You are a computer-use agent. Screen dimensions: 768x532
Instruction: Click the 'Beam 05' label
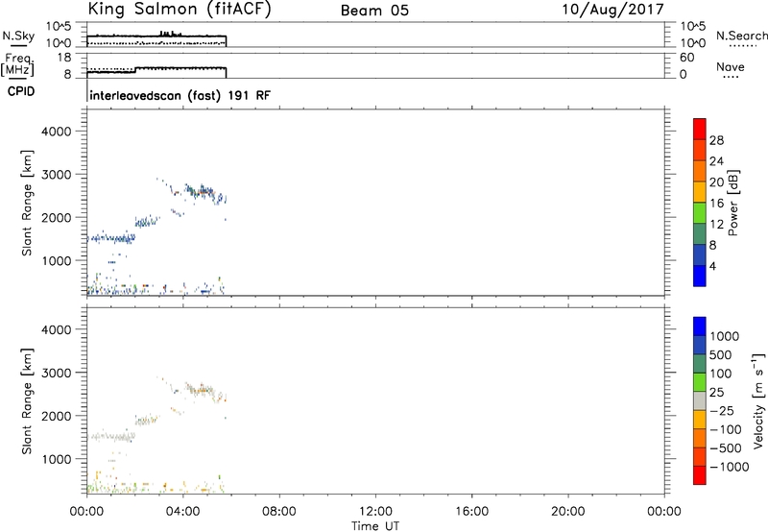click(374, 11)
